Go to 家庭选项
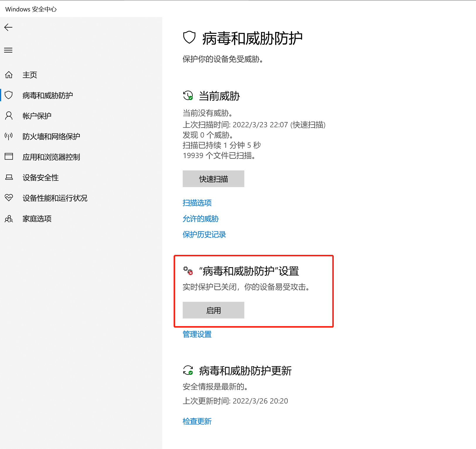The height and width of the screenshot is (449, 476). pos(37,219)
